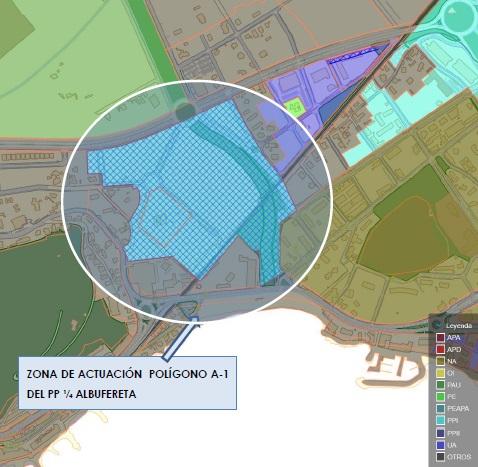Click the PAU dark green swatch
Image resolution: width=478 pixels, height=467 pixels.
[440, 385]
